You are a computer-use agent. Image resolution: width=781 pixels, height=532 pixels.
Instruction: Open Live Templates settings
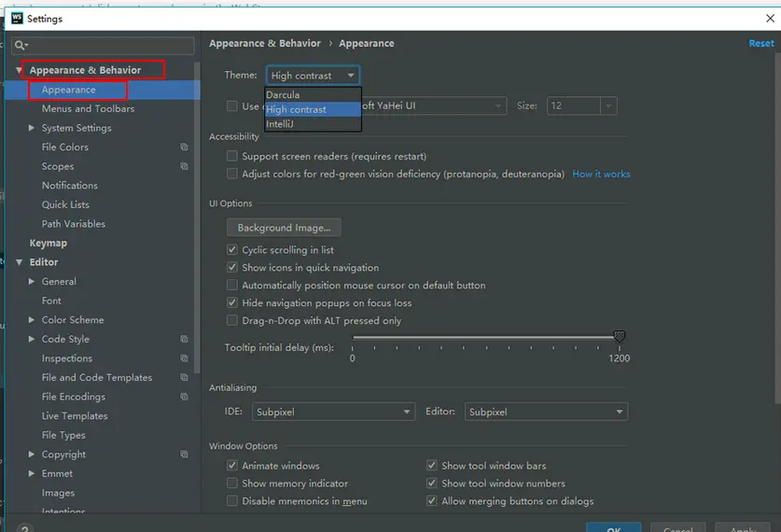point(75,416)
